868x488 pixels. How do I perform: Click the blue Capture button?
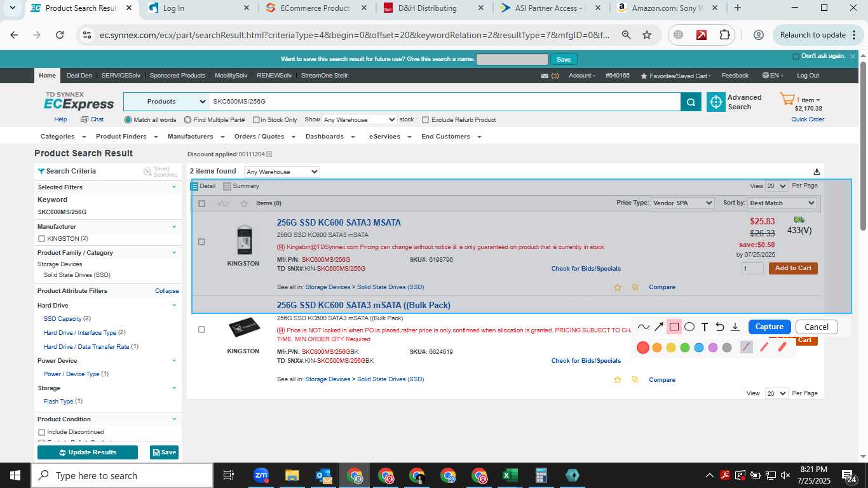coord(770,327)
